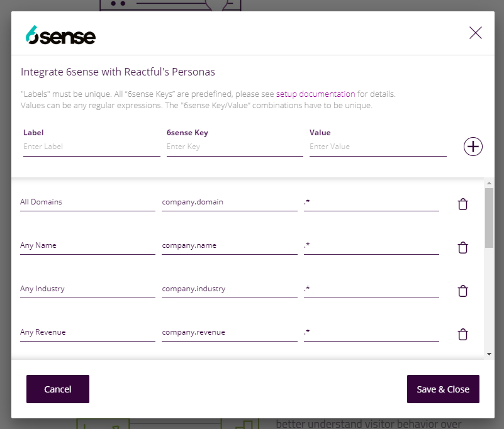
Task: Close the 6sense dialog with X
Action: 476,33
